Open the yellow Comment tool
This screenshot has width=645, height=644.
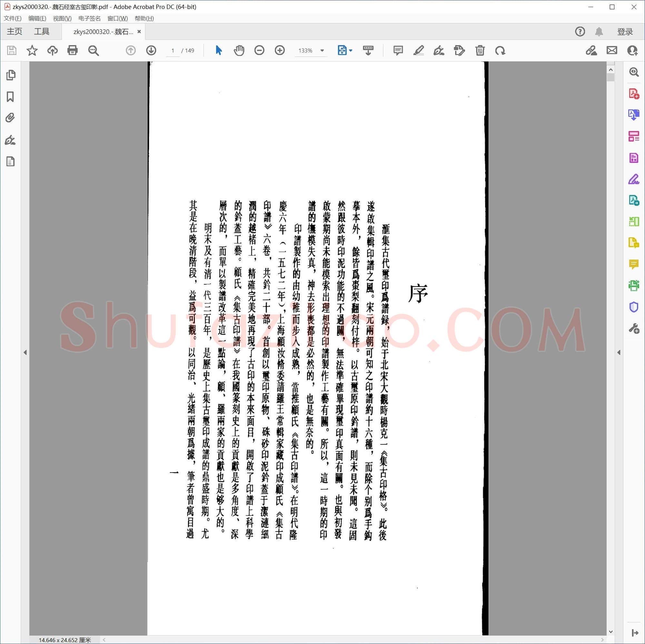[x=634, y=264]
